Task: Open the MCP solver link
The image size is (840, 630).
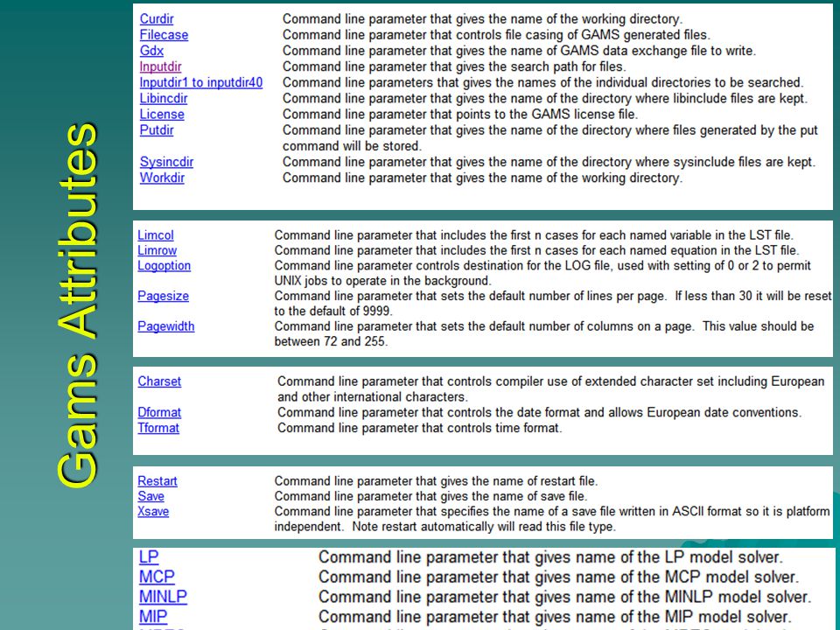Action: pyautogui.click(x=157, y=577)
